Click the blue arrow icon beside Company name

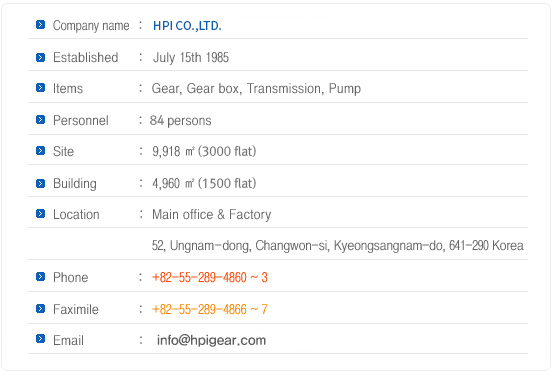(x=40, y=25)
